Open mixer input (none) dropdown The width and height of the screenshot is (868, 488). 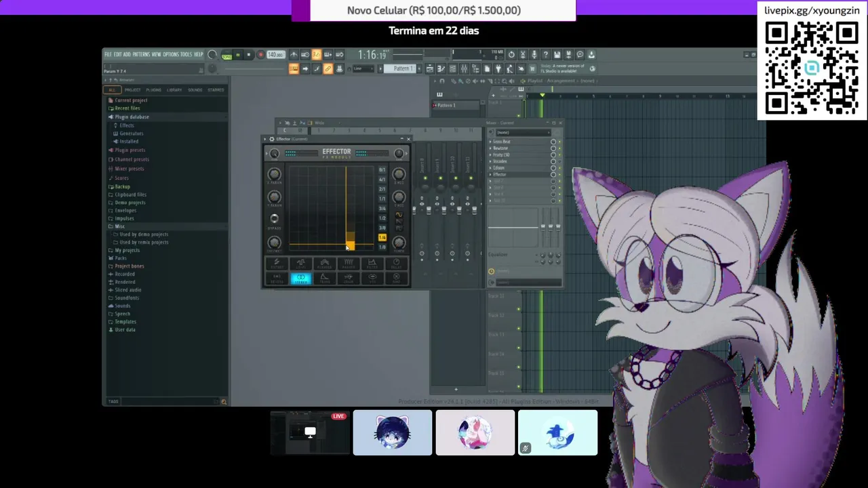click(524, 133)
